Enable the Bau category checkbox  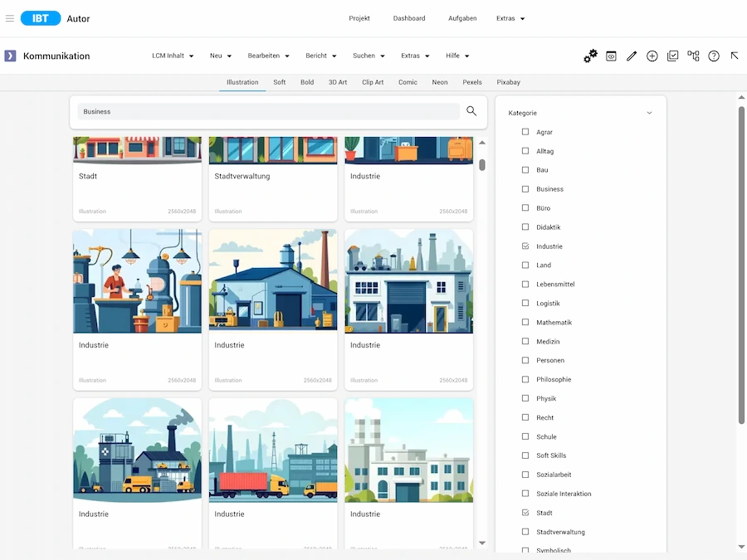[525, 170]
